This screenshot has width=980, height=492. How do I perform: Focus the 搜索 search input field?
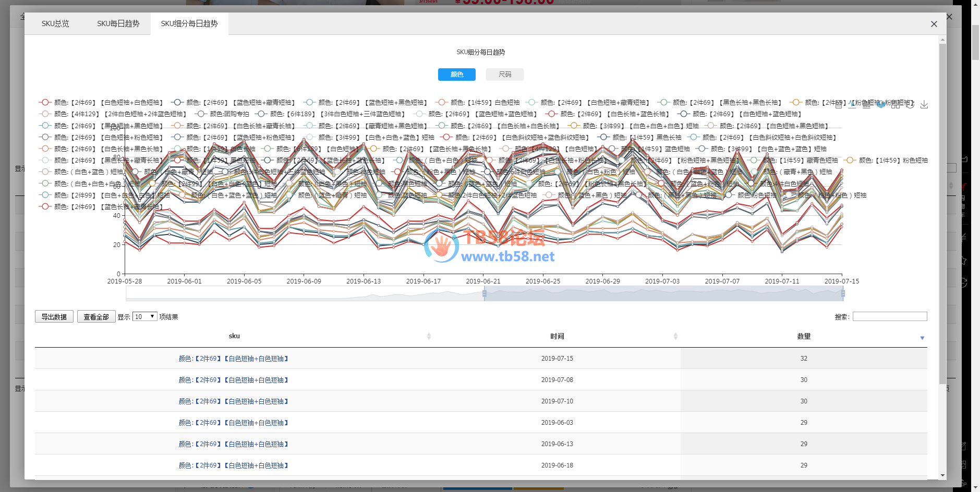889,316
